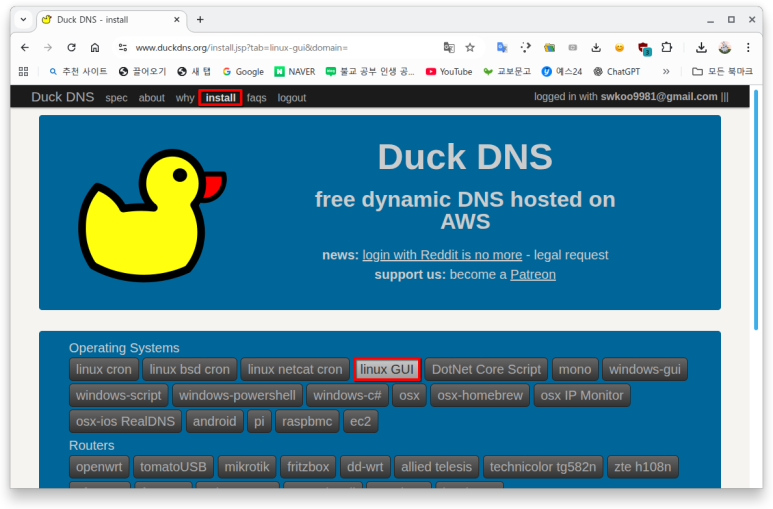Viewport: 773px width, 509px height.
Task: Open the 예스24 bookmark
Action: coord(562,72)
